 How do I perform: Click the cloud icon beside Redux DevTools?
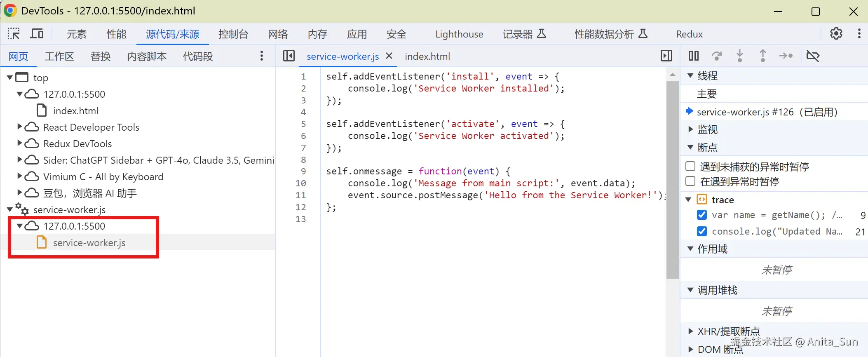click(x=32, y=143)
